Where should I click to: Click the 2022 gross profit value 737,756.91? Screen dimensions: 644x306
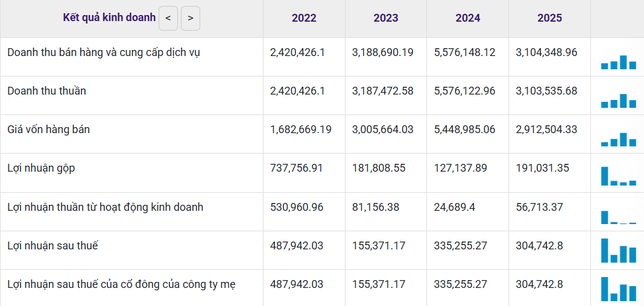point(297,168)
